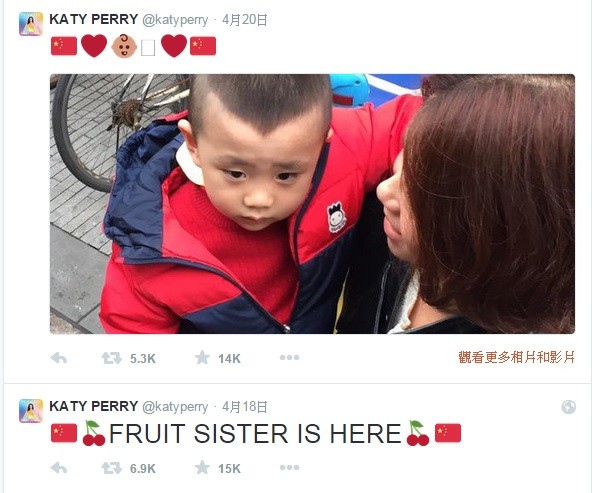Open the photo of the child
Image resolution: width=592 pixels, height=493 pixels.
(312, 204)
